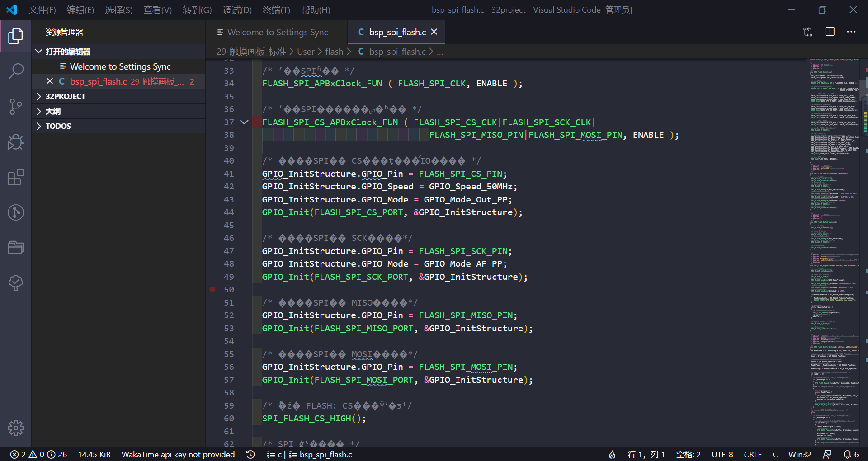Open the Explorer view in activity bar

click(16, 36)
